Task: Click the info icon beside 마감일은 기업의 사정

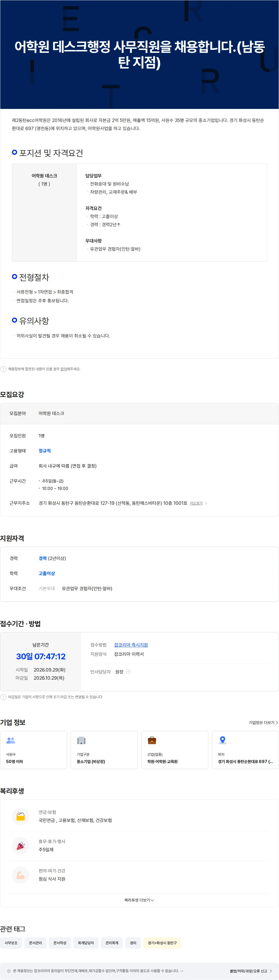Action: [3, 697]
